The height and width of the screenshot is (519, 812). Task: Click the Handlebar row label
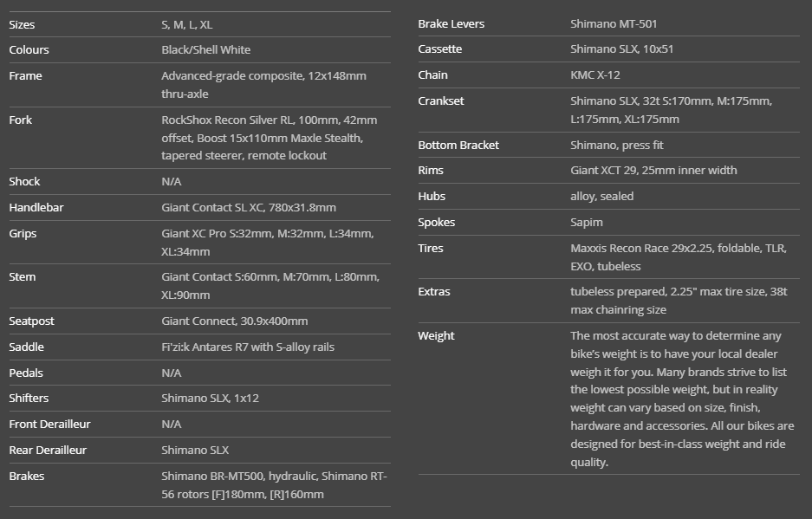[x=36, y=208]
